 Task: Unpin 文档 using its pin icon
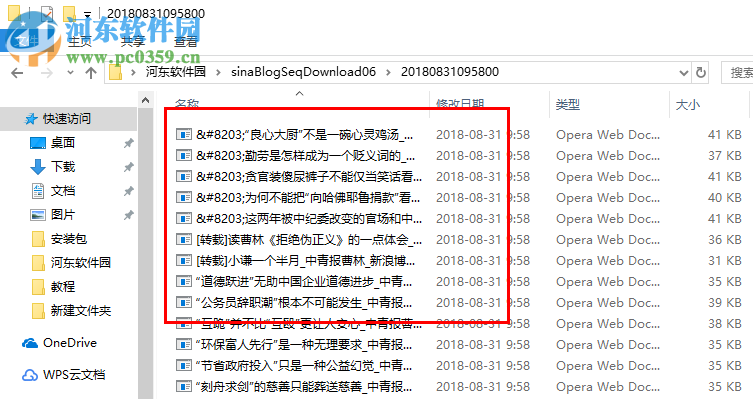[x=128, y=191]
